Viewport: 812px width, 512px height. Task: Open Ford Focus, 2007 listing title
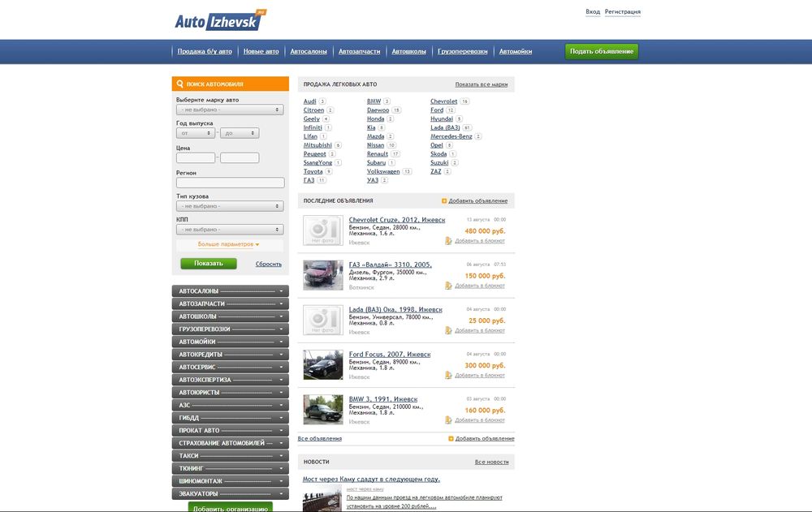390,355
